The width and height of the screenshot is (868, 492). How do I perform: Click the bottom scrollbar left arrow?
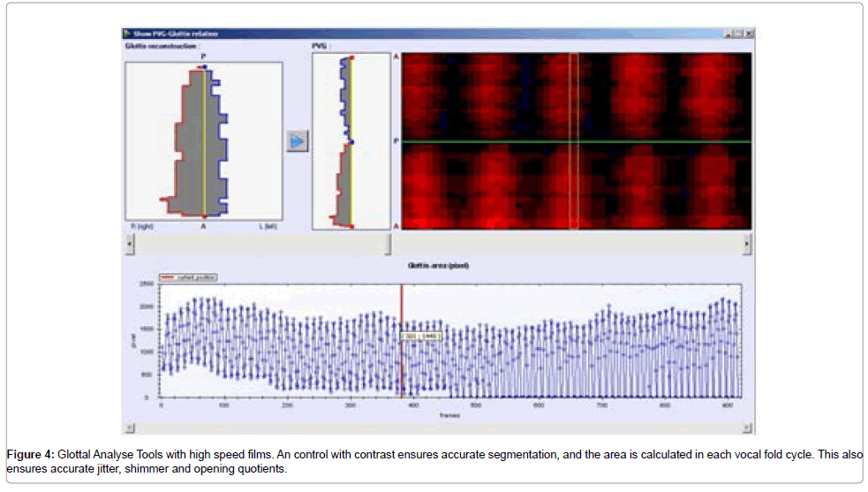pyautogui.click(x=130, y=428)
